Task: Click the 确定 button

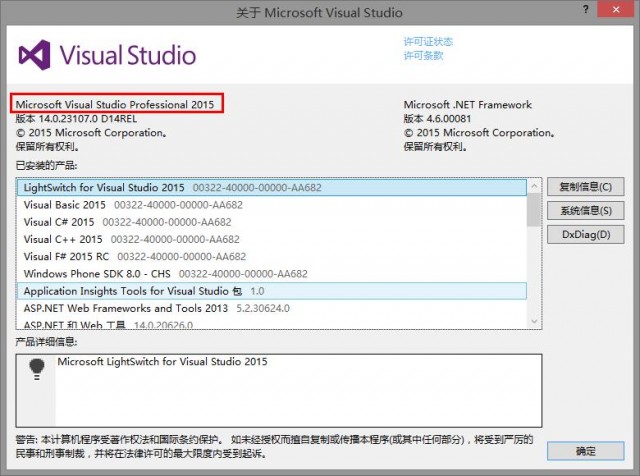Action: [x=585, y=451]
